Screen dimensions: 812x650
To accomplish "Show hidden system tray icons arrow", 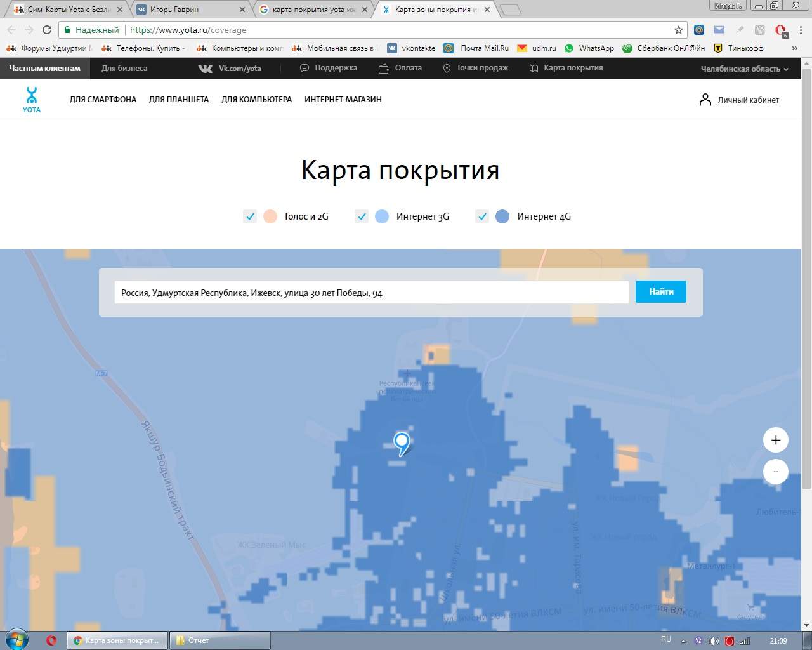I will (684, 640).
